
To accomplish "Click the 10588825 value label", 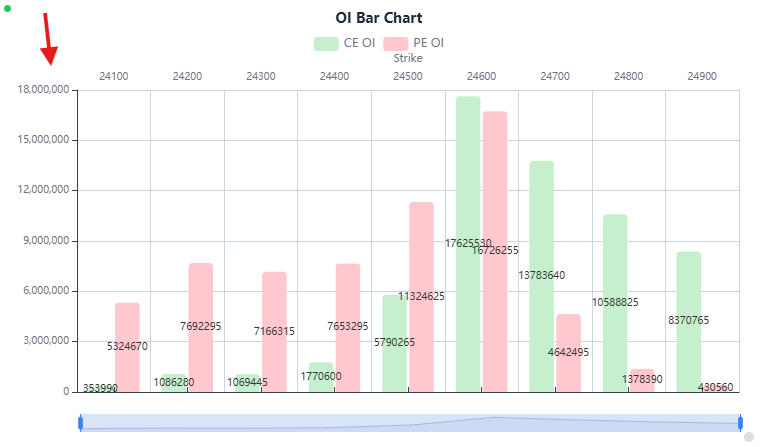I will click(615, 302).
